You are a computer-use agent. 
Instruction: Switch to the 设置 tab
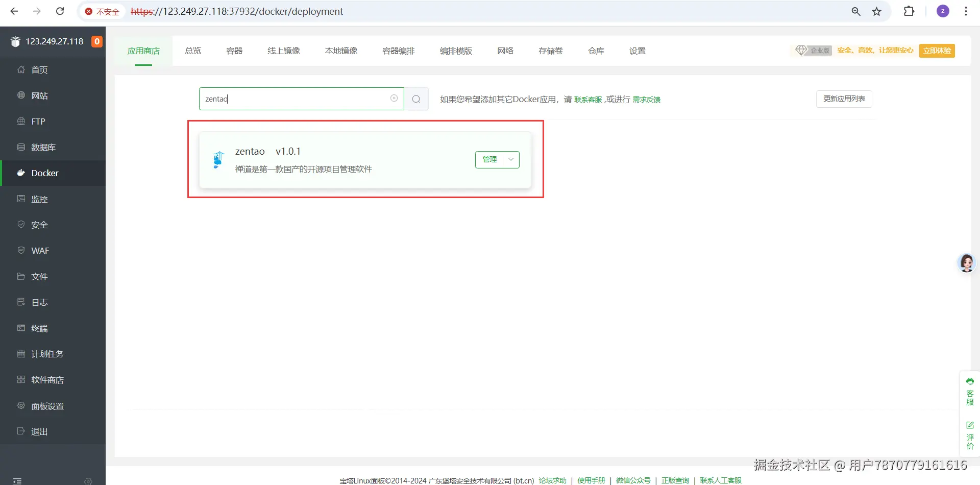pos(638,51)
